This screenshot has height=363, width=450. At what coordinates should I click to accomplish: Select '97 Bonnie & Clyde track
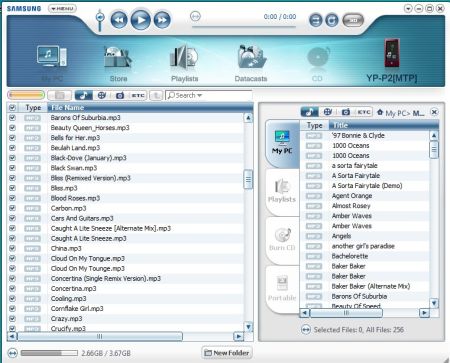(358, 135)
